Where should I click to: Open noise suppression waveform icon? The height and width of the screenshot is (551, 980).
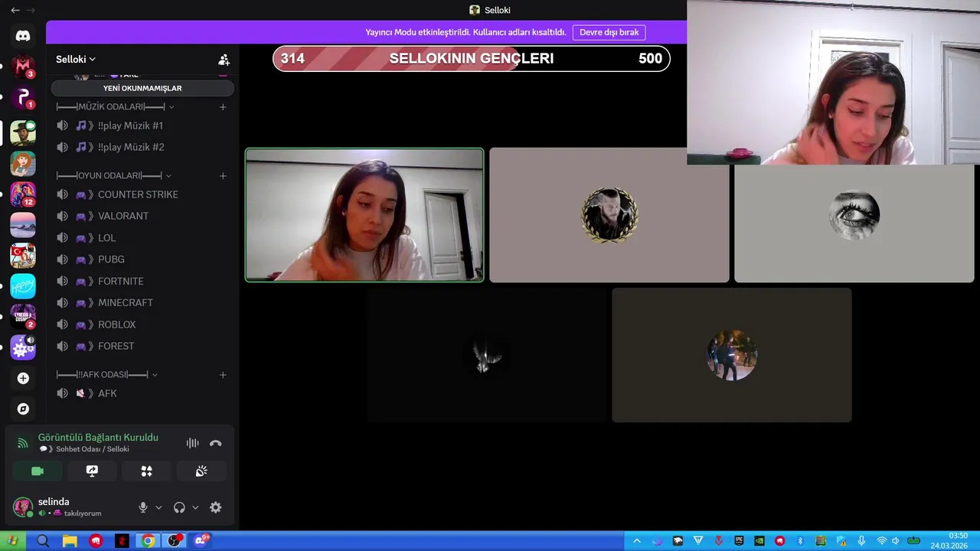(192, 443)
